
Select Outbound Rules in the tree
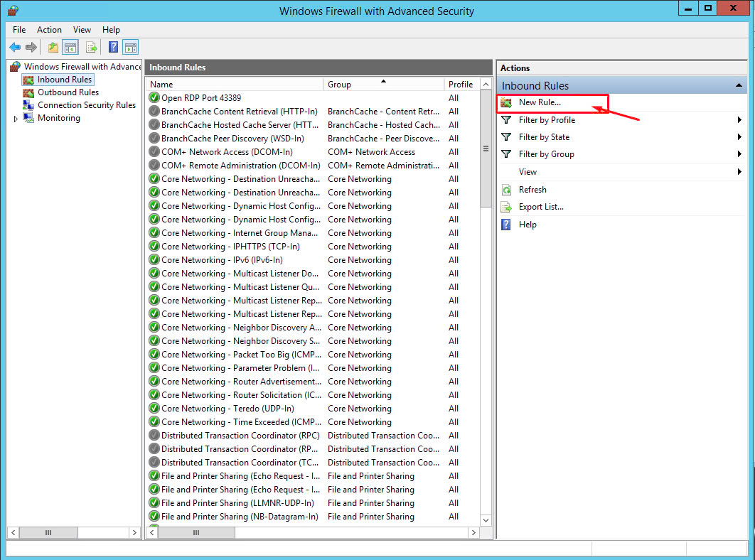(x=68, y=92)
